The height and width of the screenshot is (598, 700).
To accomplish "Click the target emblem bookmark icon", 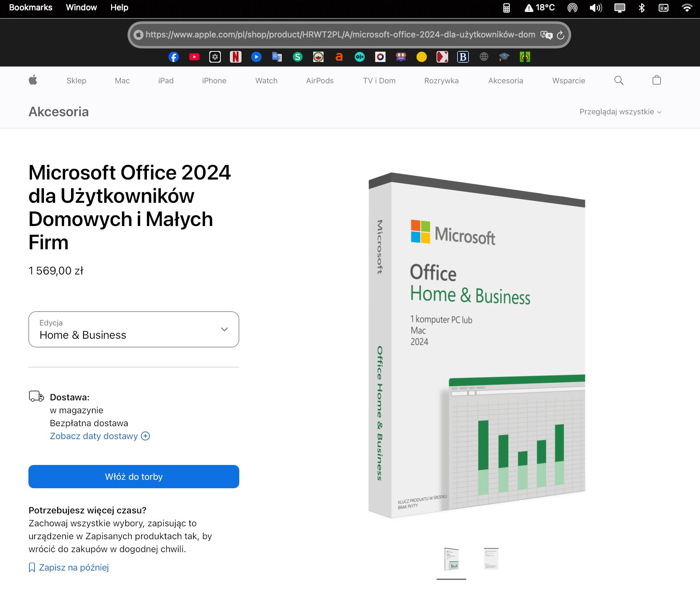I will [x=318, y=57].
